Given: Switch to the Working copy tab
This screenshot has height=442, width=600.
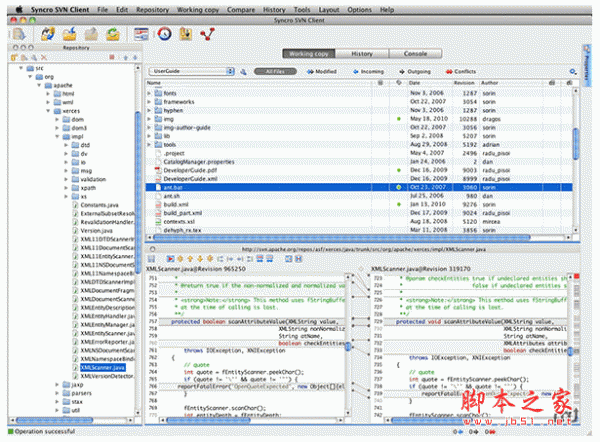Looking at the screenshot, I should [x=309, y=54].
